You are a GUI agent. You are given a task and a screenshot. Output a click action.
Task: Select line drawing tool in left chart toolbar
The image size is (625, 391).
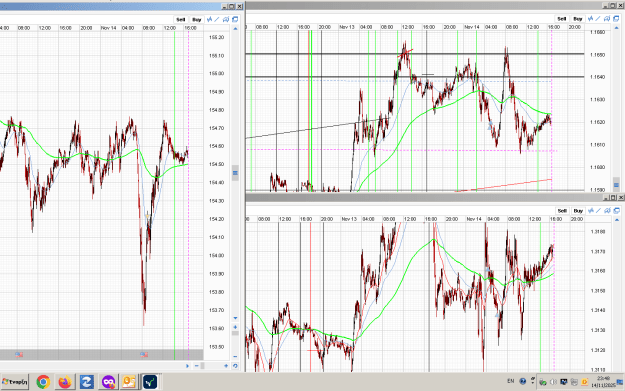tap(217, 19)
